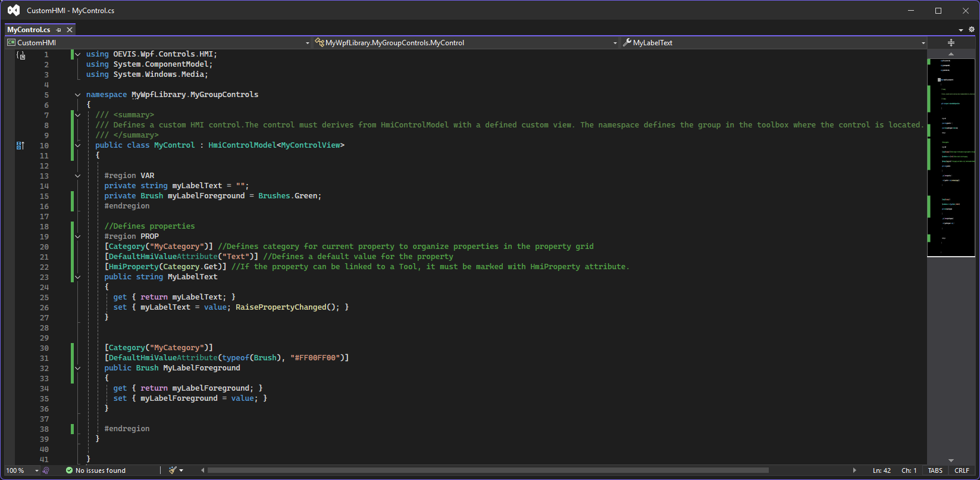
Task: Click the Visual Studio logo icon
Action: 13,11
